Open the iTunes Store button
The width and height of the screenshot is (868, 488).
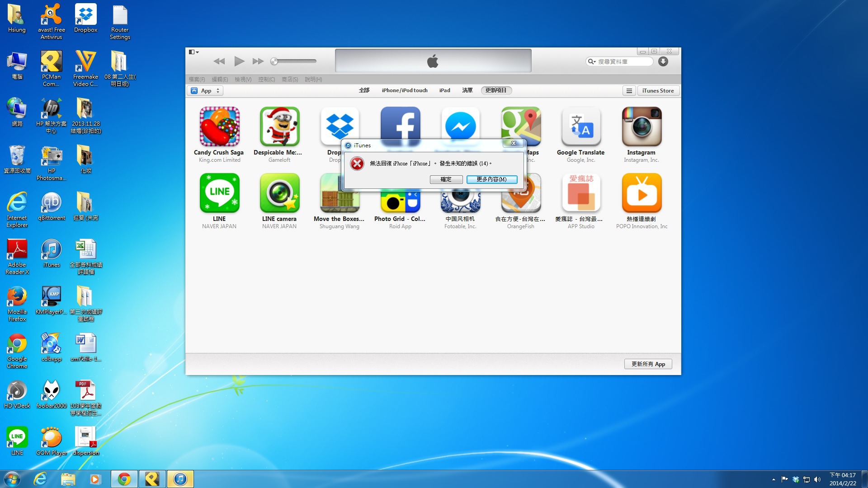point(658,91)
